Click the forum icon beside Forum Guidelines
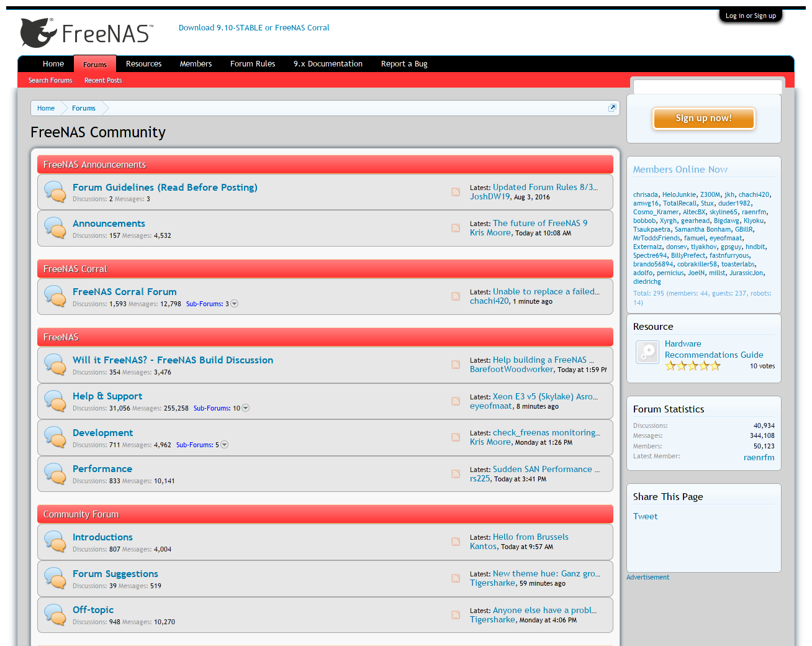Screen dimensions: 812x646 (55, 192)
